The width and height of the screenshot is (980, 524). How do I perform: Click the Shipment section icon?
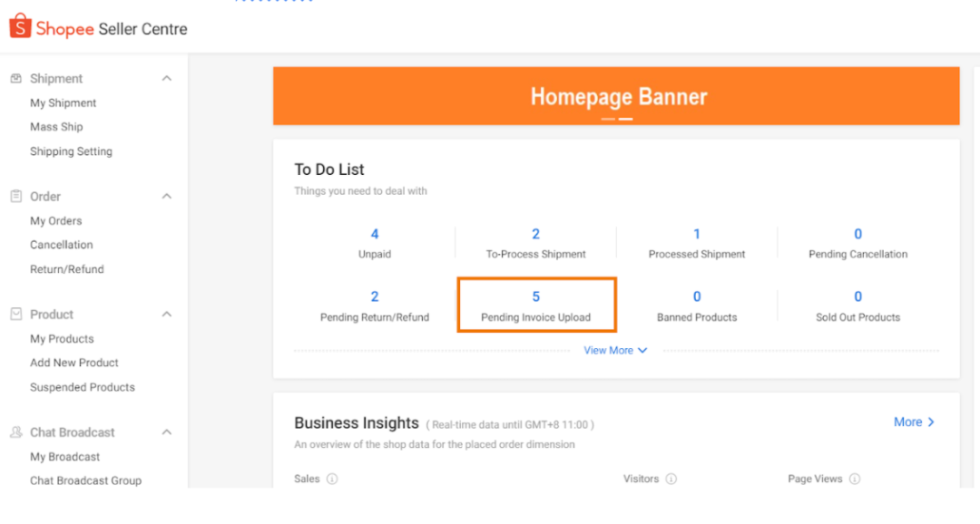[15, 79]
